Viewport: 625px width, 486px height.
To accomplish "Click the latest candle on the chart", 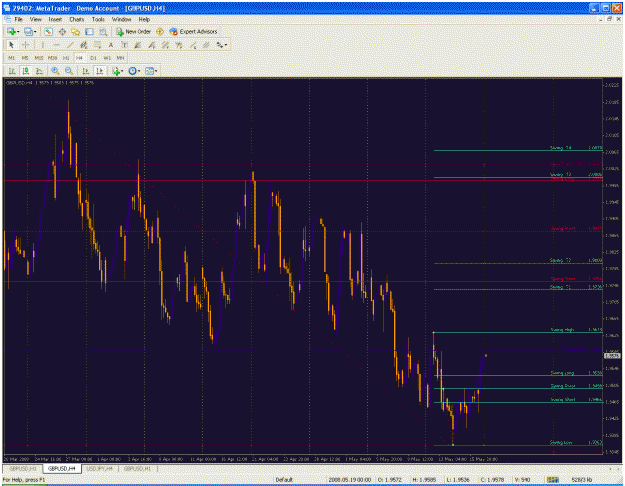I will pyautogui.click(x=485, y=355).
